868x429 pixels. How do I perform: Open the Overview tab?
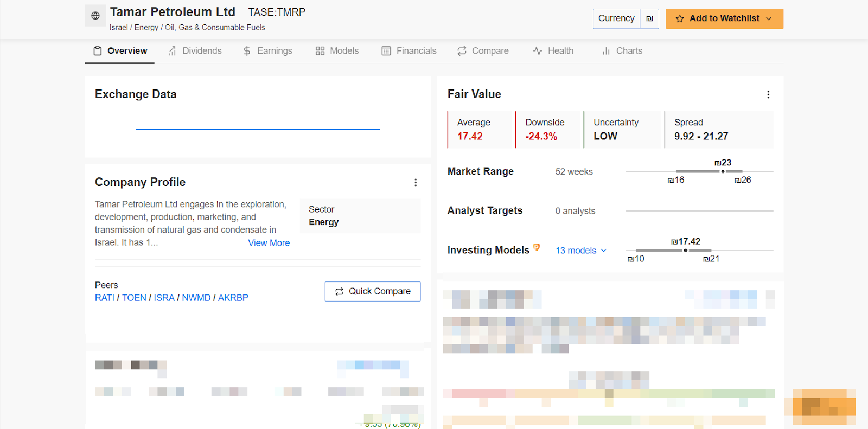[x=120, y=51]
